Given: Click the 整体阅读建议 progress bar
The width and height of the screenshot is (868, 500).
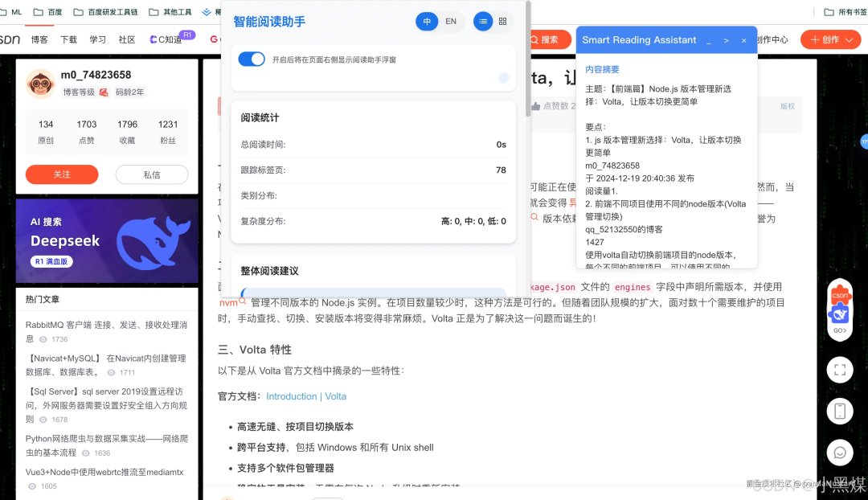Looking at the screenshot, I should coord(374,293).
